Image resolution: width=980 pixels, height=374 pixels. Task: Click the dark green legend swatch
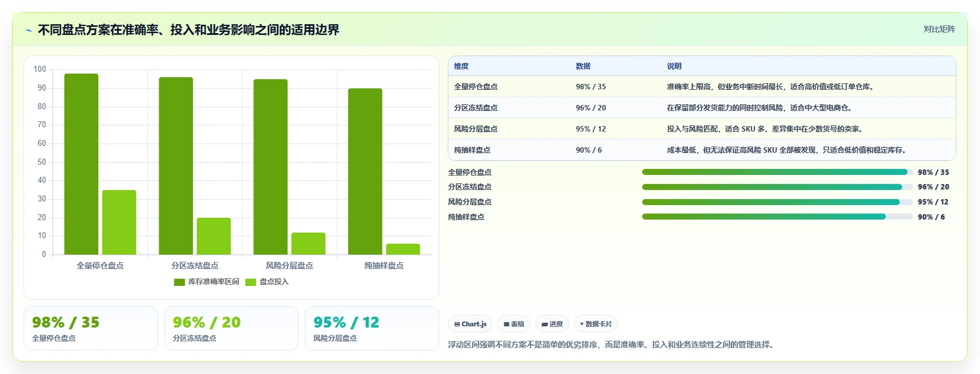point(179,282)
